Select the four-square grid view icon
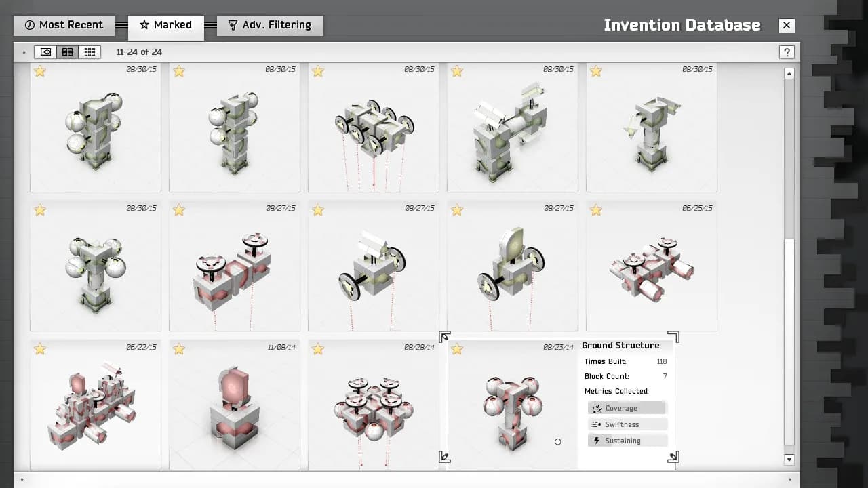Screen dimensions: 868x488 point(66,52)
